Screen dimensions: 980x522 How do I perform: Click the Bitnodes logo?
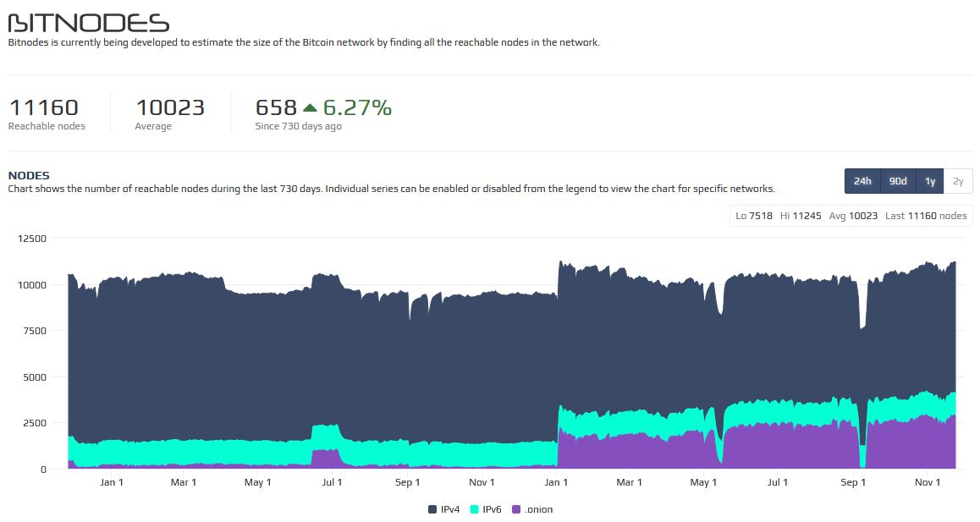(88, 22)
